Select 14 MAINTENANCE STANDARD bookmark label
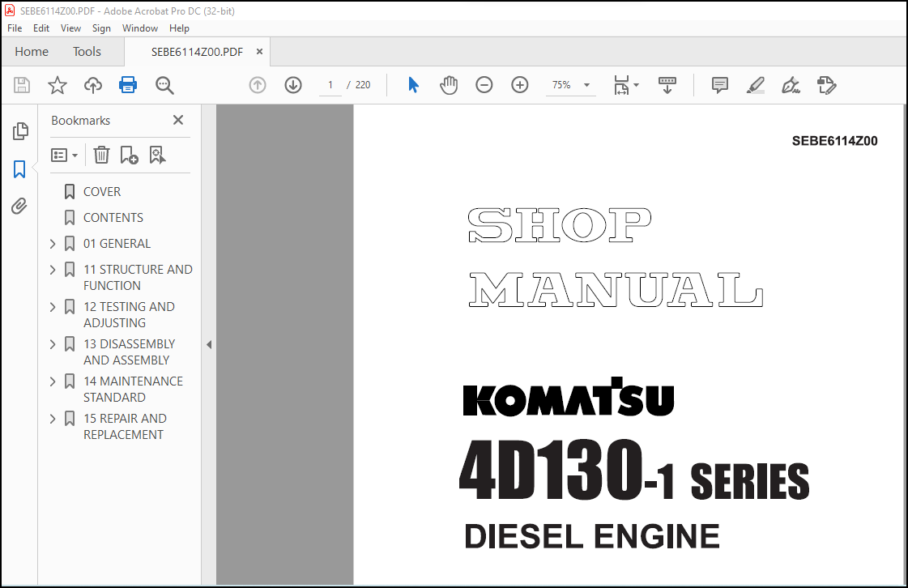The width and height of the screenshot is (908, 588). pyautogui.click(x=133, y=389)
